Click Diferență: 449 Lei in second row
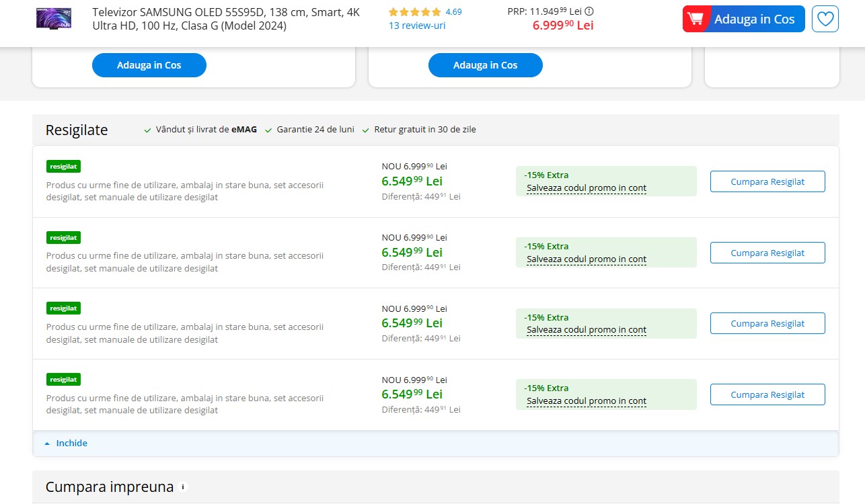865x504 pixels. (421, 267)
